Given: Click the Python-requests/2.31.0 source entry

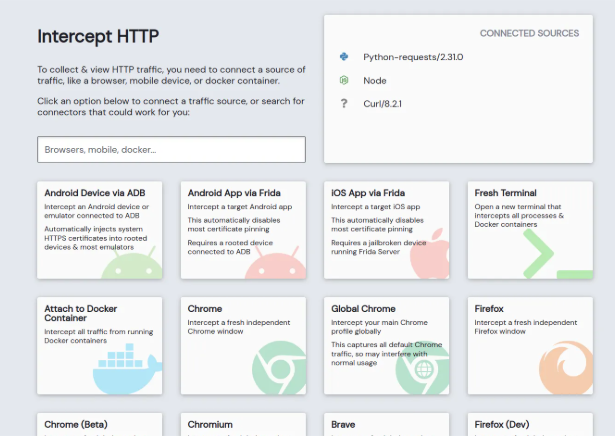Looking at the screenshot, I should click(x=413, y=57).
